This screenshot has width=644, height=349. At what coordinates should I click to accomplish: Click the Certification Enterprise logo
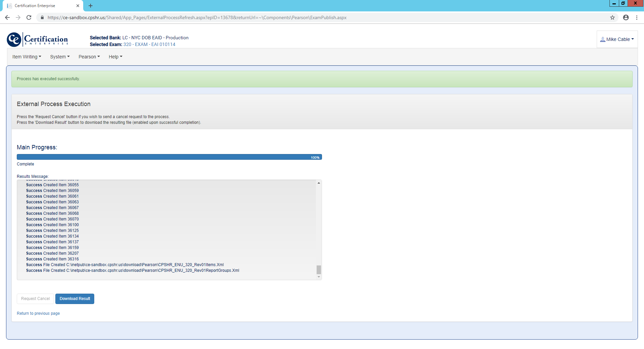[37, 40]
